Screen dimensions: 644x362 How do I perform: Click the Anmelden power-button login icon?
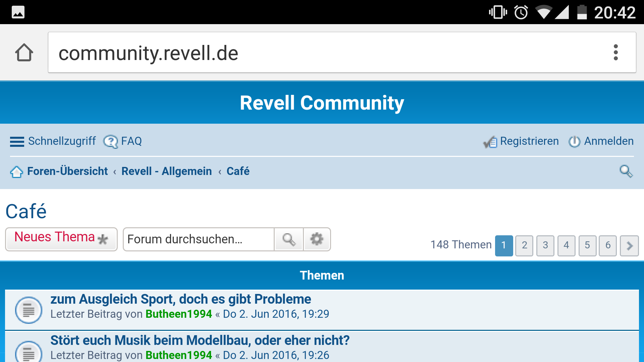[574, 141]
